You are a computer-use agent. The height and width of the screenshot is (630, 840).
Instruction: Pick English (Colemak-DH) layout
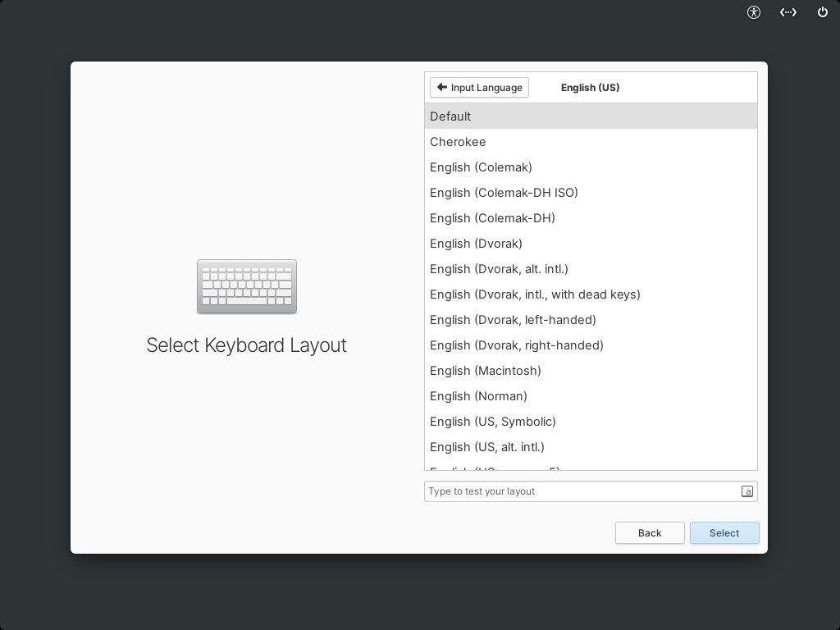click(591, 218)
